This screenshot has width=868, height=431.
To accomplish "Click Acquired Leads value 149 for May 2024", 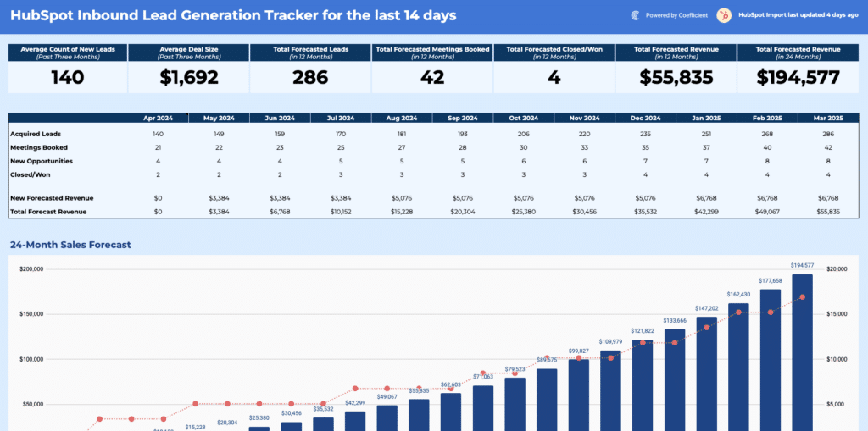I will point(219,134).
